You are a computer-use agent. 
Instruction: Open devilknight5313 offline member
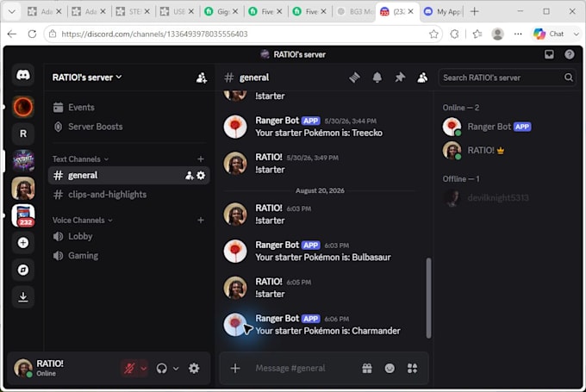pyautogui.click(x=507, y=198)
